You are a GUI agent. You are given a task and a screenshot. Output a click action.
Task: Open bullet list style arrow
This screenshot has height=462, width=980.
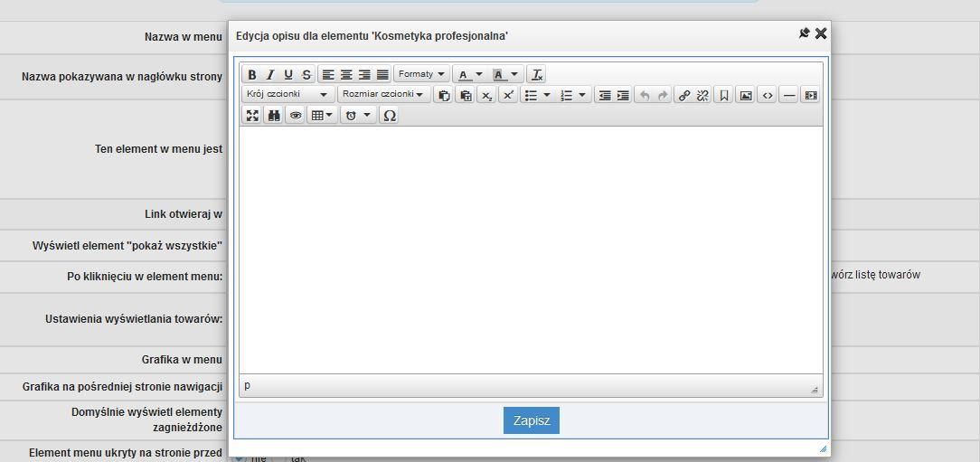coord(547,95)
